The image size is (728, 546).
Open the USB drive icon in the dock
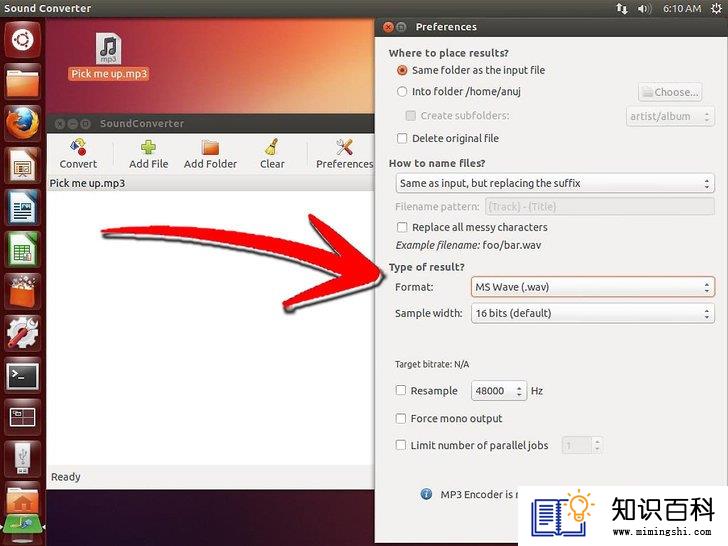coord(22,458)
